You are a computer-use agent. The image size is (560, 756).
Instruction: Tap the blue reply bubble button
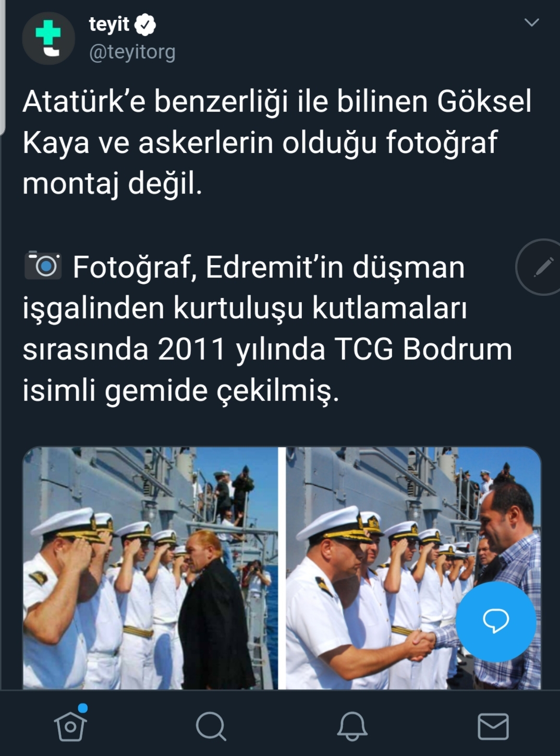496,621
